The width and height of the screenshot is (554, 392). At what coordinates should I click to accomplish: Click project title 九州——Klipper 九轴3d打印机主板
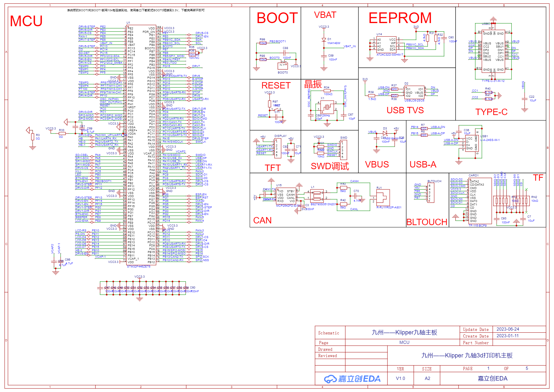[x=467, y=355]
